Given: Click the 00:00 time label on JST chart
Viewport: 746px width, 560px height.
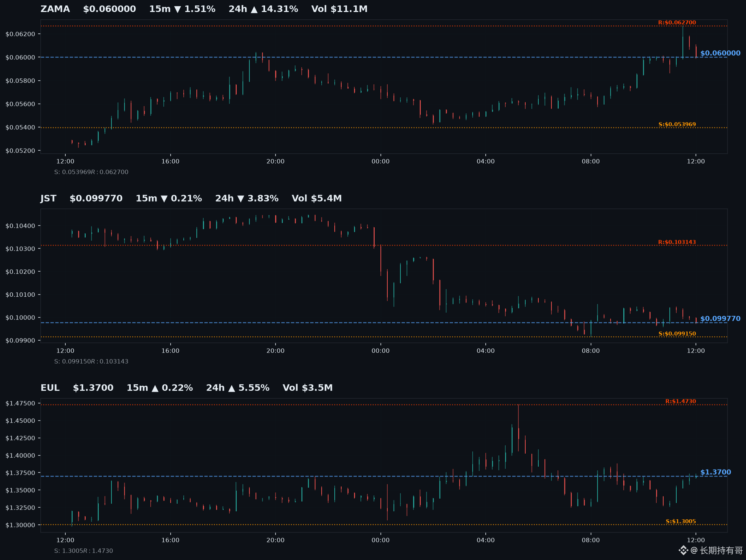Looking at the screenshot, I should pyautogui.click(x=380, y=351).
